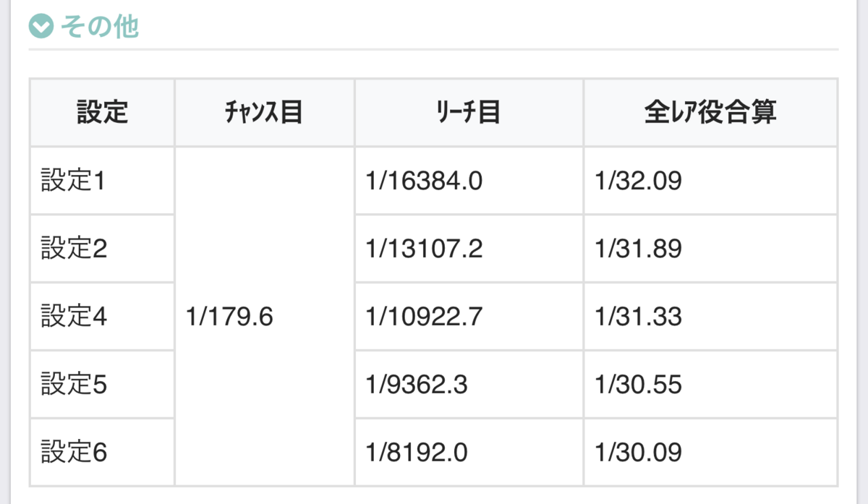Select the 全レア役合算 column header
The width and height of the screenshot is (868, 504).
coord(710,113)
